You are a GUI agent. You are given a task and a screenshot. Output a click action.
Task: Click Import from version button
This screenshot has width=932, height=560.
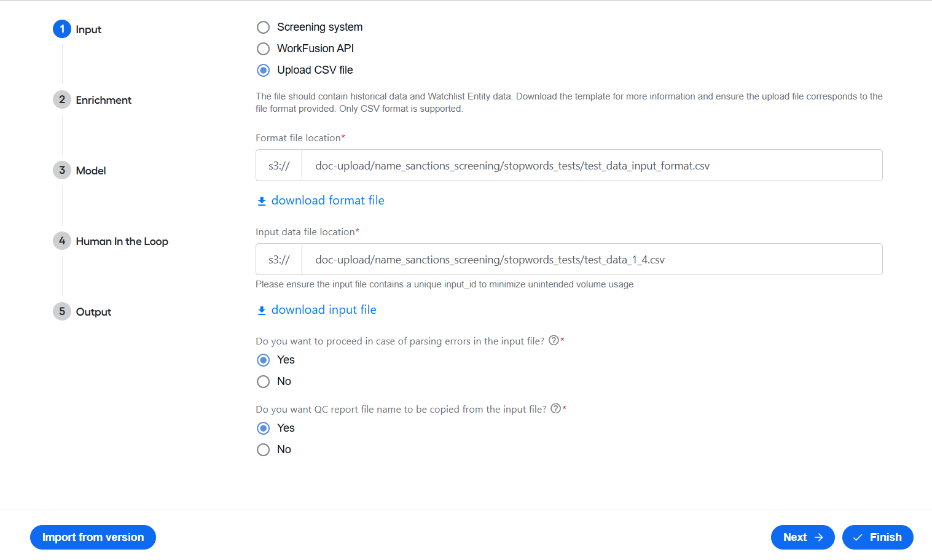pyautogui.click(x=93, y=537)
